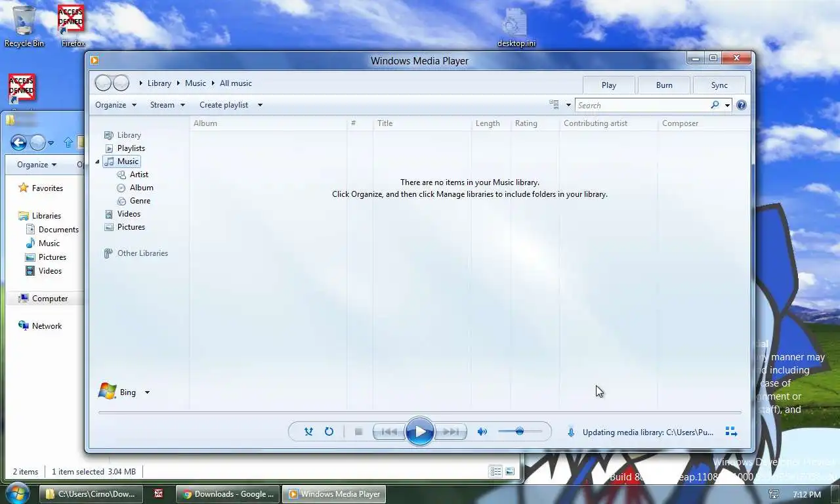Screen dimensions: 840x504
Task: Mute the volume speaker icon
Action: point(482,432)
